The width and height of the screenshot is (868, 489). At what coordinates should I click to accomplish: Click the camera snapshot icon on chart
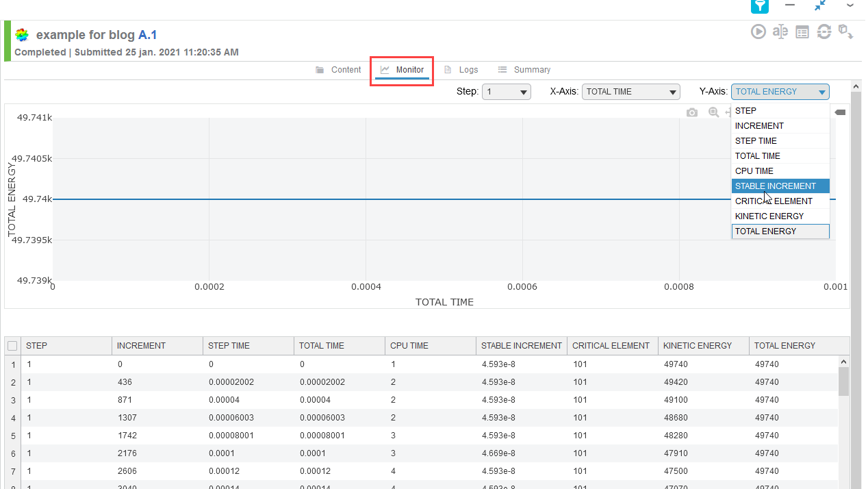pos(692,112)
